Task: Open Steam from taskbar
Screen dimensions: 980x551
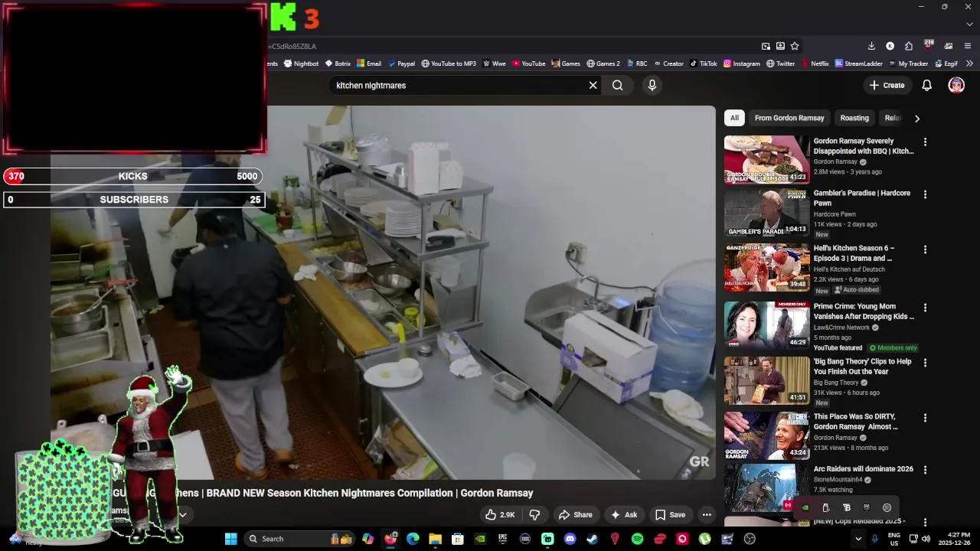Action: [592, 539]
